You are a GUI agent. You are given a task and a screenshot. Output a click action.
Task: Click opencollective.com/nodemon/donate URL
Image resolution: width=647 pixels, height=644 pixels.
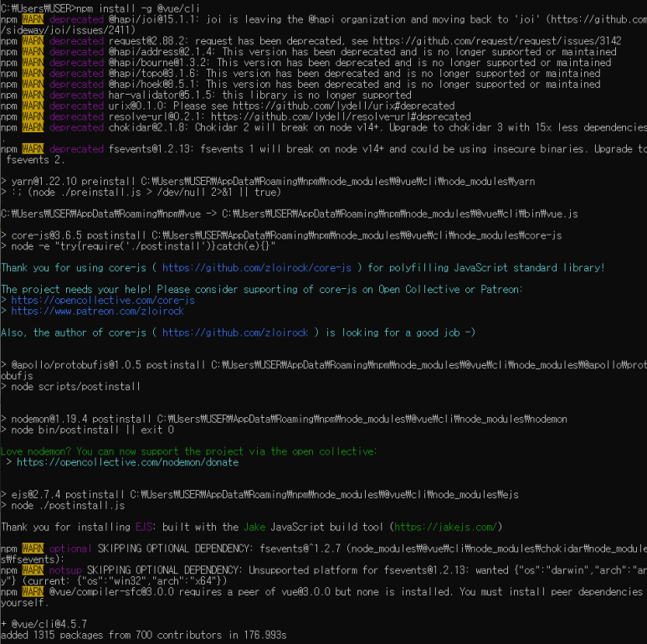click(127, 462)
